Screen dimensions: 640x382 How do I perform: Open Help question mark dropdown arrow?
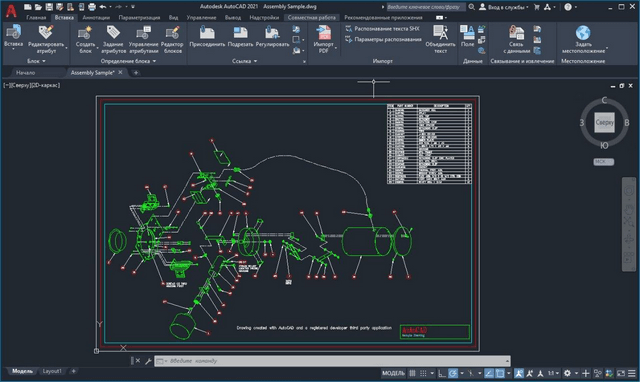576,7
